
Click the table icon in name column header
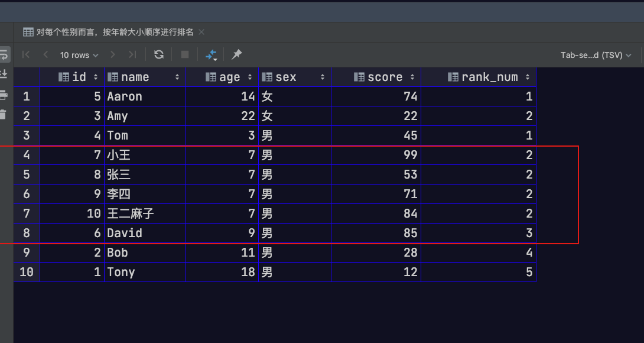tap(112, 77)
